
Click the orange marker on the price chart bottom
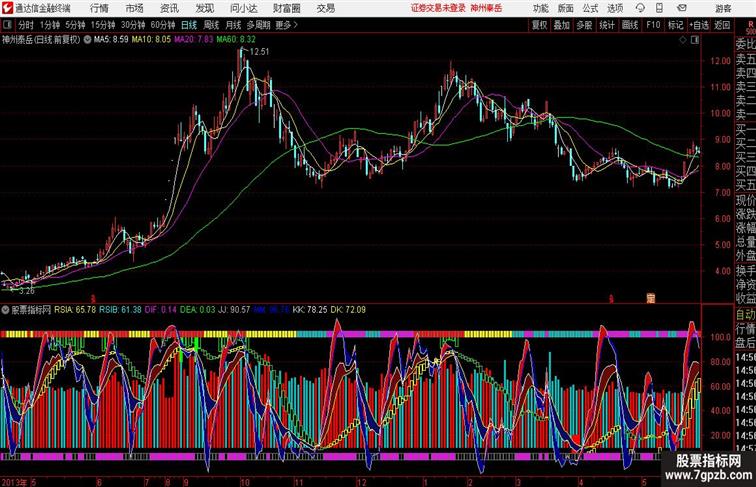[651, 298]
